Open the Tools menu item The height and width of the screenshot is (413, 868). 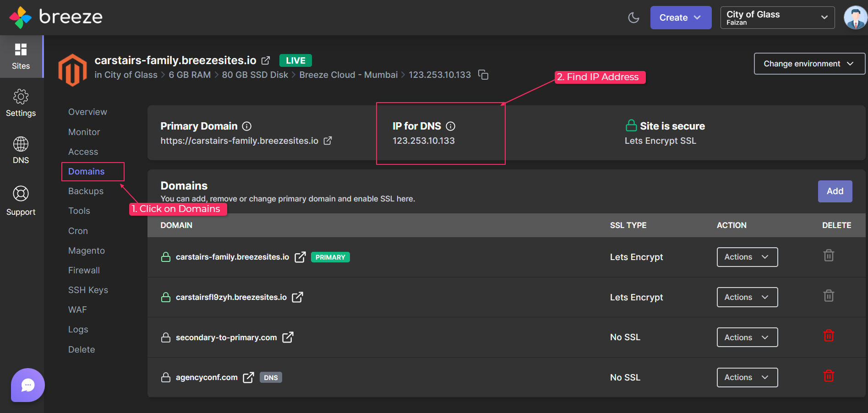(x=79, y=211)
